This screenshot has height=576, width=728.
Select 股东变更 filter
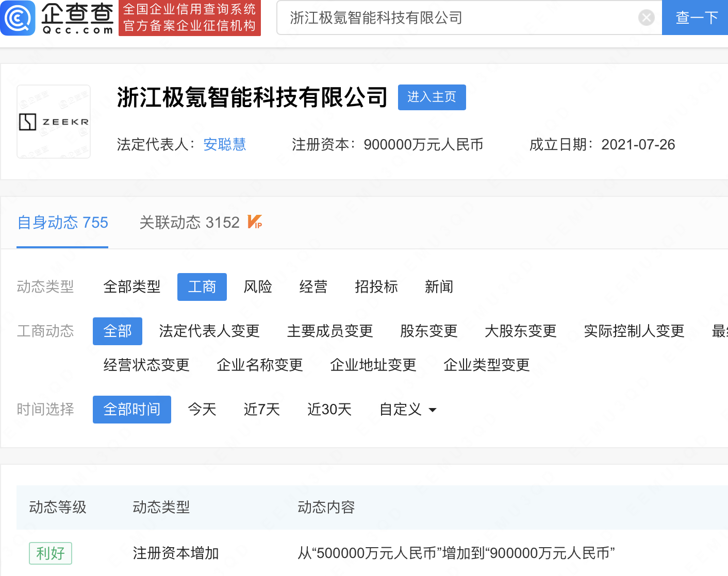tap(428, 331)
